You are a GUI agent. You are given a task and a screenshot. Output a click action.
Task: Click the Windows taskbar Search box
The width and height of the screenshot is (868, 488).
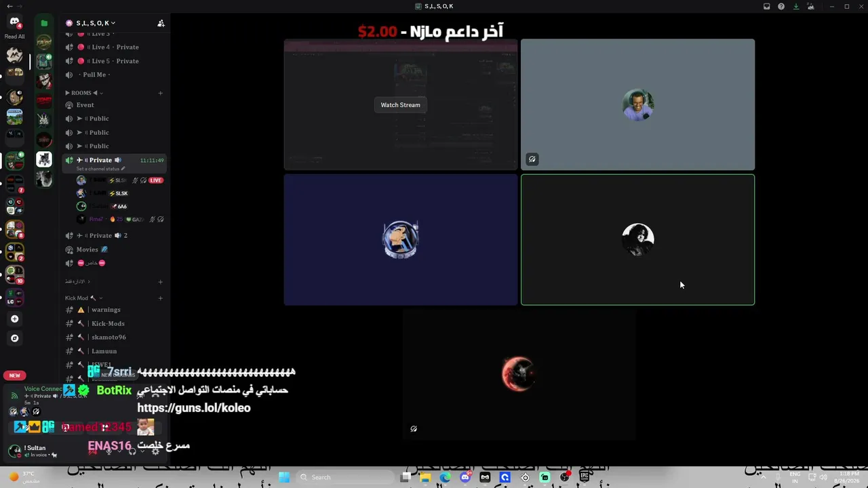click(344, 477)
